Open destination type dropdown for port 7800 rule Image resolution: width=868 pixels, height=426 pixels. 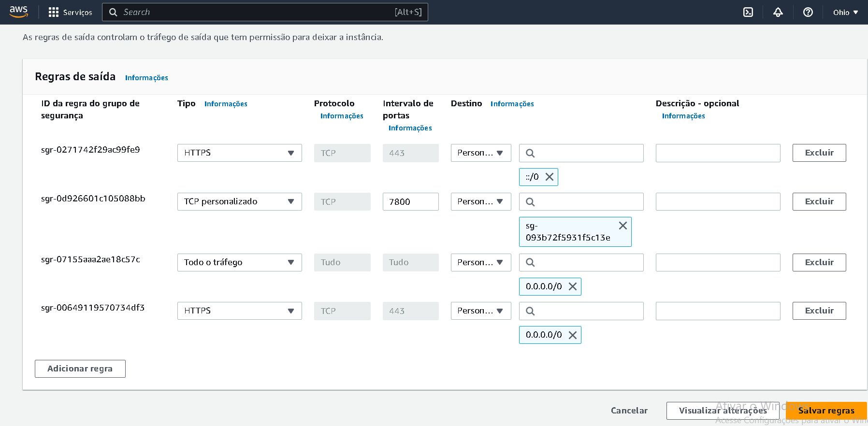pyautogui.click(x=480, y=201)
